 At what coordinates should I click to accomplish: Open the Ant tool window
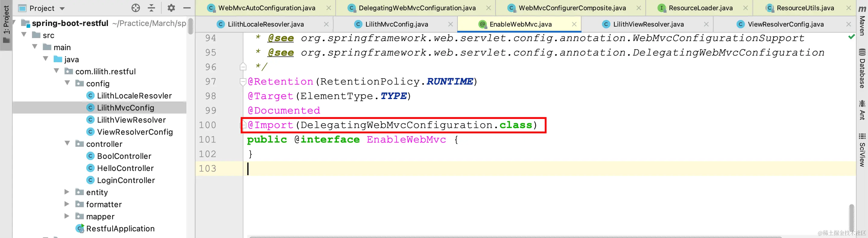tap(862, 110)
